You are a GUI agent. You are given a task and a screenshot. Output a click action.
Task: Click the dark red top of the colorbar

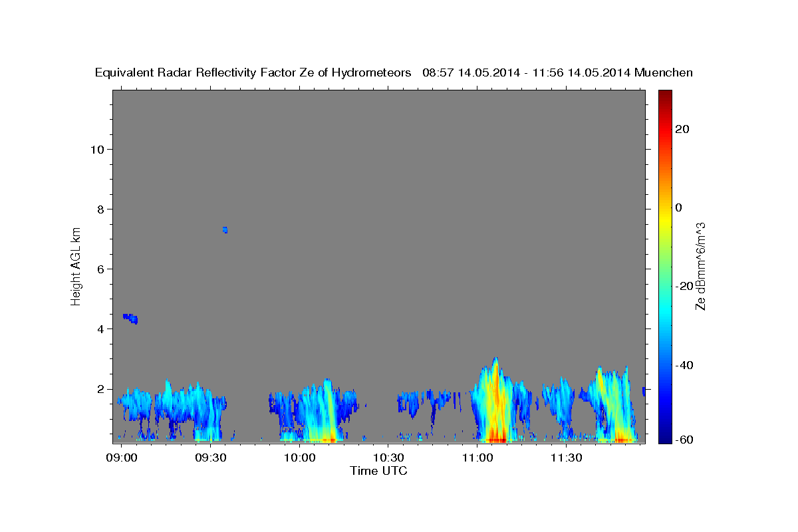pyautogui.click(x=665, y=96)
